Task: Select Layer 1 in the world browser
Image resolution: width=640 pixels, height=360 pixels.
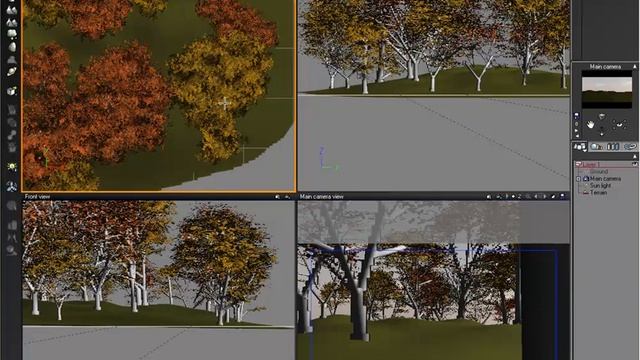Action: [x=591, y=165]
